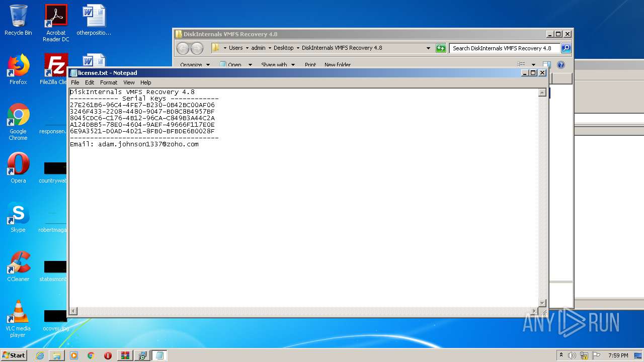
Task: Expand arrow before Desktop breadcrumb
Action: coord(270,48)
